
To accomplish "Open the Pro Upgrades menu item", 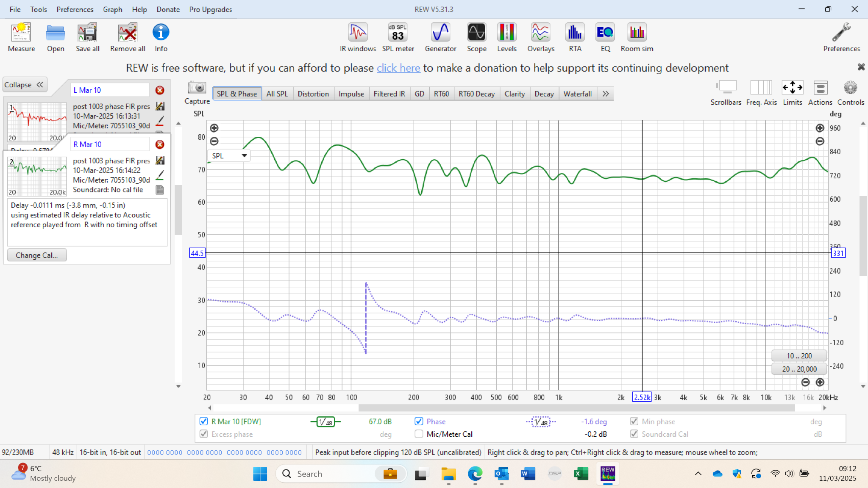I will [x=210, y=9].
